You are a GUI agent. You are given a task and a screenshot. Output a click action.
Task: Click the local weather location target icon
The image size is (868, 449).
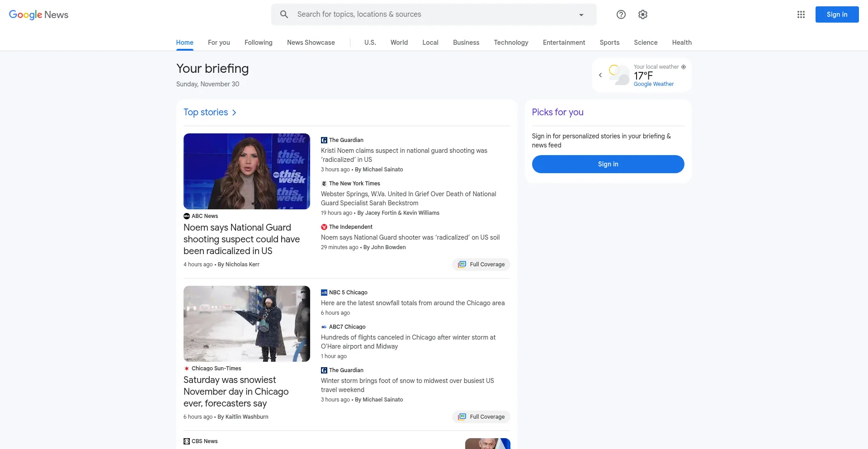point(684,67)
